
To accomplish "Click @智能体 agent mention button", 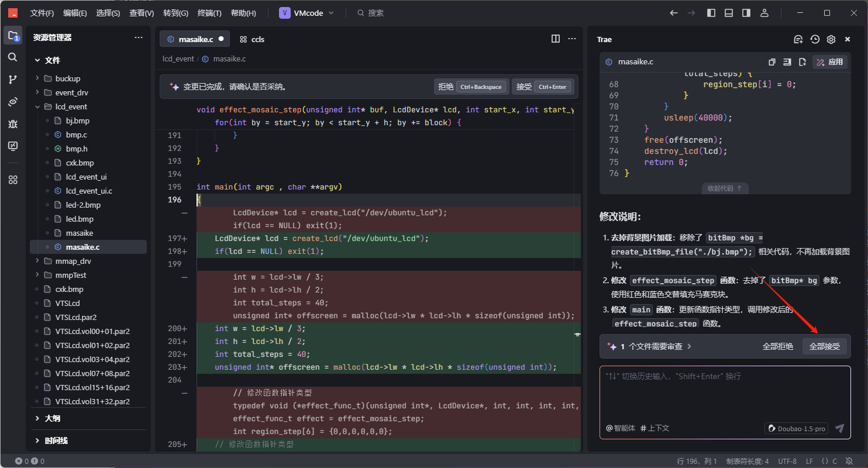I will [620, 428].
